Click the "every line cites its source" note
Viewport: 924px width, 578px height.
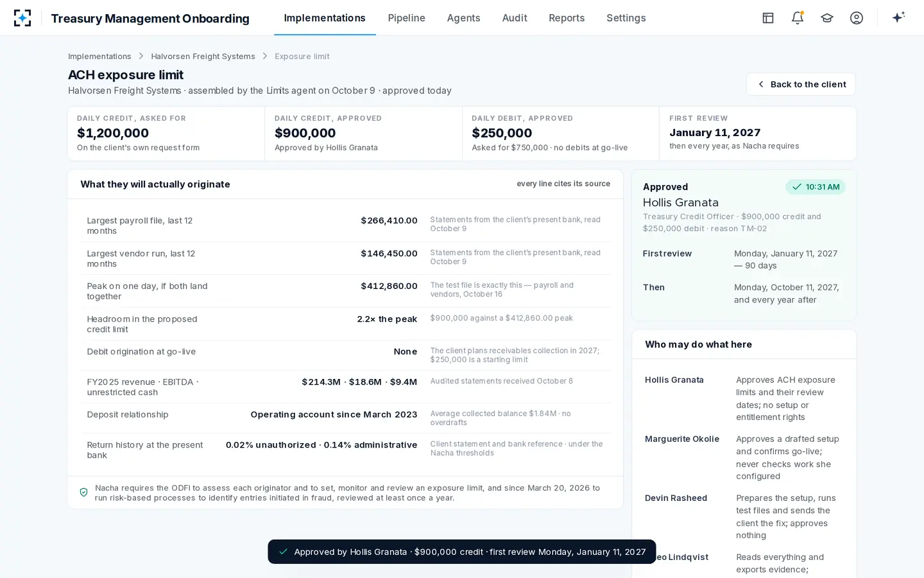coord(563,184)
